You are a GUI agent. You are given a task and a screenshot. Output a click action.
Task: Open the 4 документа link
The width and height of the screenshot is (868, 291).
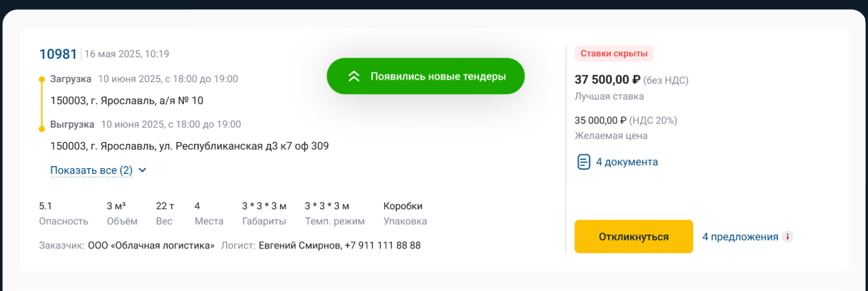pos(626,162)
